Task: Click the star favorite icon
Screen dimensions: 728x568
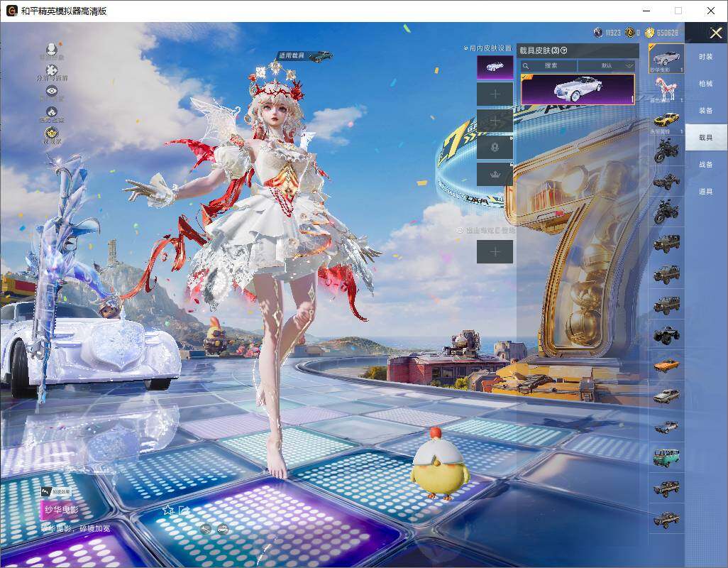Action: pyautogui.click(x=167, y=510)
